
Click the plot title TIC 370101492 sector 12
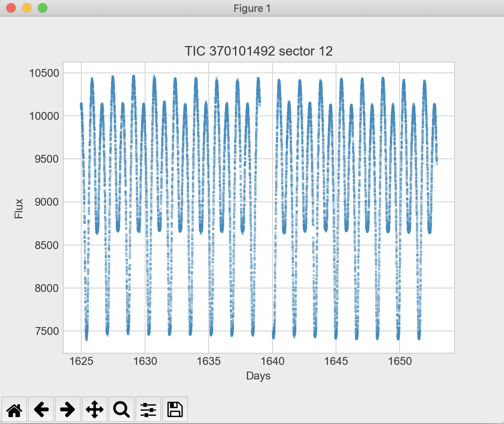[x=259, y=51]
